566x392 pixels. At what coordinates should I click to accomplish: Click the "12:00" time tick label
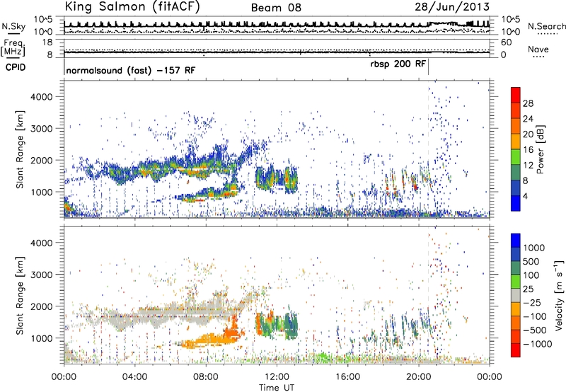[277, 377]
